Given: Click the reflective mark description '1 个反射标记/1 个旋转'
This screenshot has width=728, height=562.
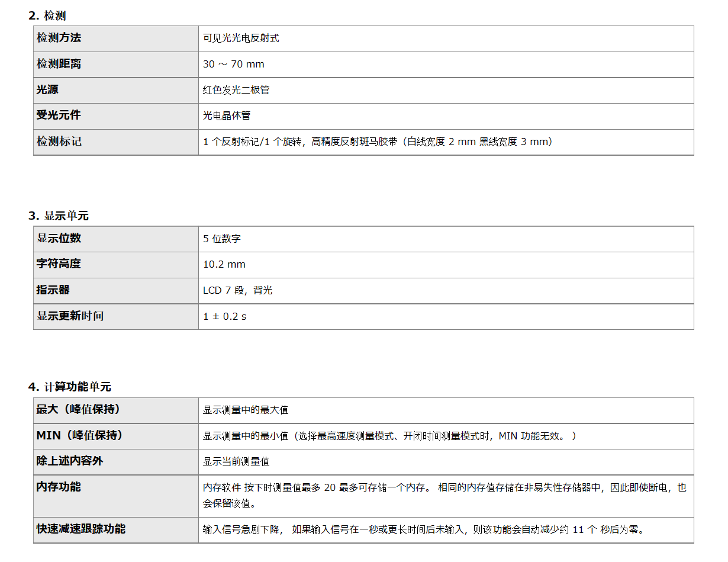Looking at the screenshot, I should (253, 142).
